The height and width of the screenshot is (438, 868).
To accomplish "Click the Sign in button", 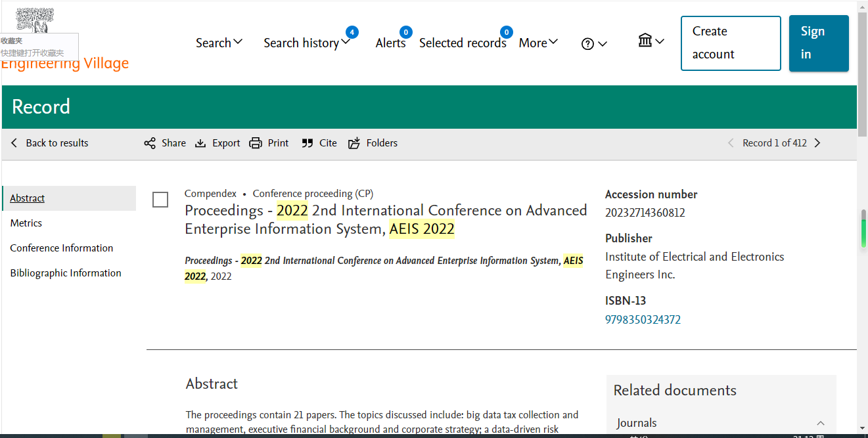I will 819,43.
